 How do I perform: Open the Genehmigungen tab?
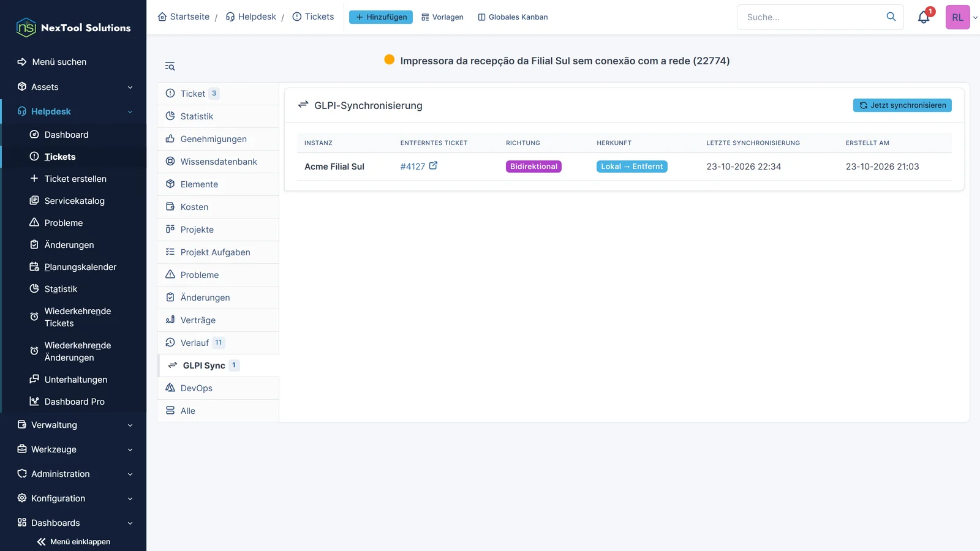point(218,139)
